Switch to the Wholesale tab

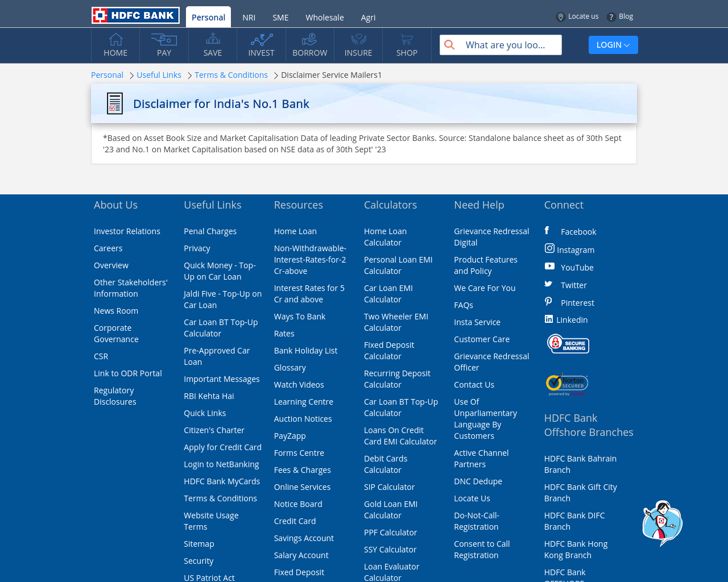pos(325,18)
